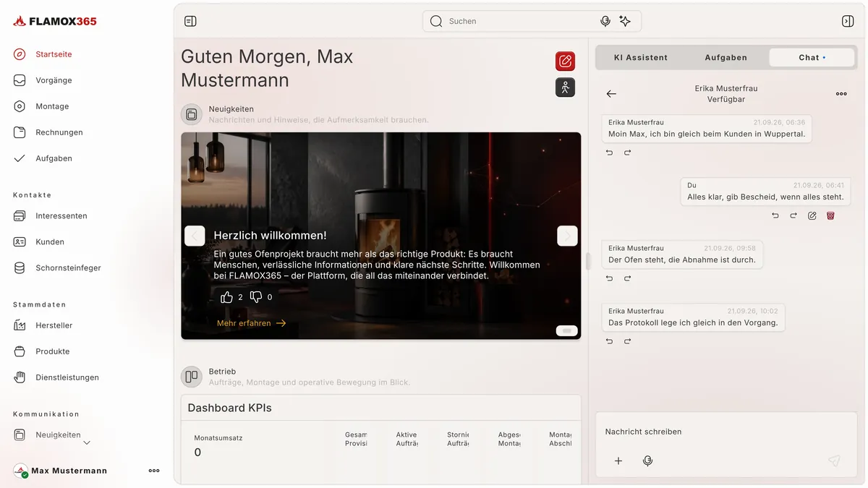Click the 'Herzlich willkommen!' news headline

pos(271,236)
